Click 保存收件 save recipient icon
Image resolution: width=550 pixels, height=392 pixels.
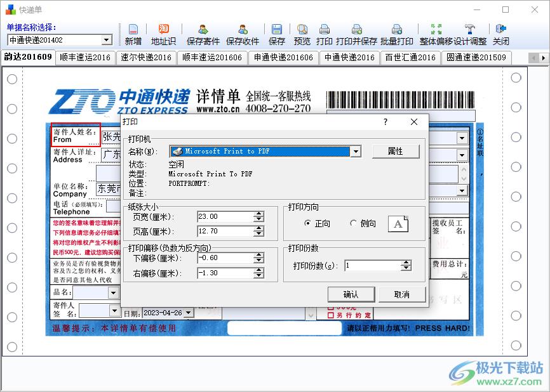(x=243, y=34)
